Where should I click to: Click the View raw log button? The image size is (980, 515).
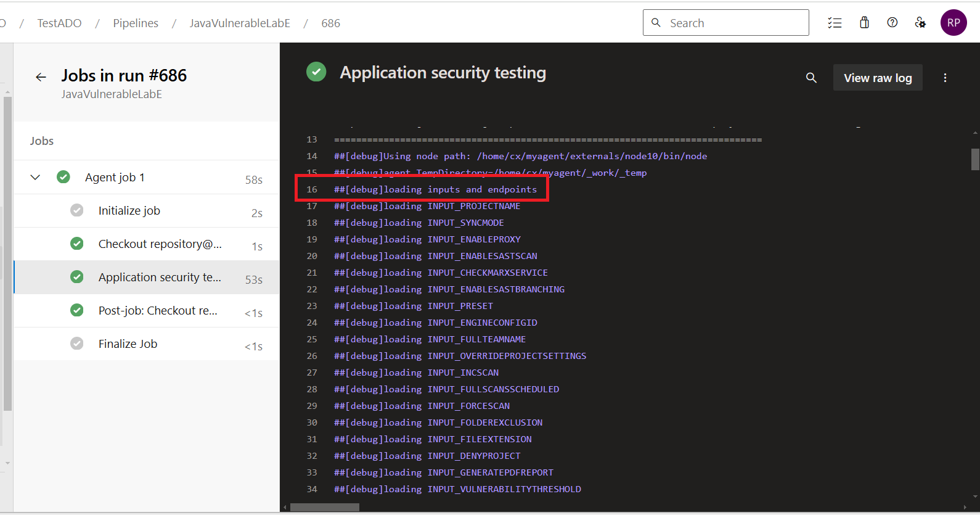tap(878, 78)
